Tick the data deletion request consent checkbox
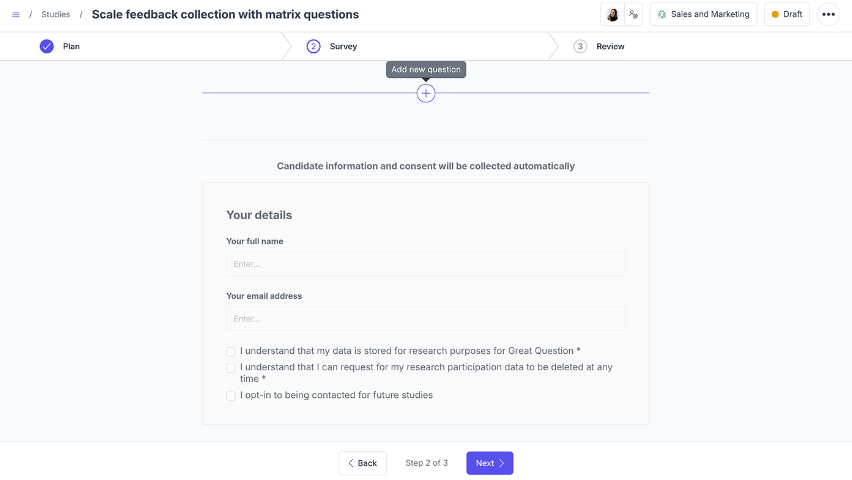The height and width of the screenshot is (480, 852). 231,368
